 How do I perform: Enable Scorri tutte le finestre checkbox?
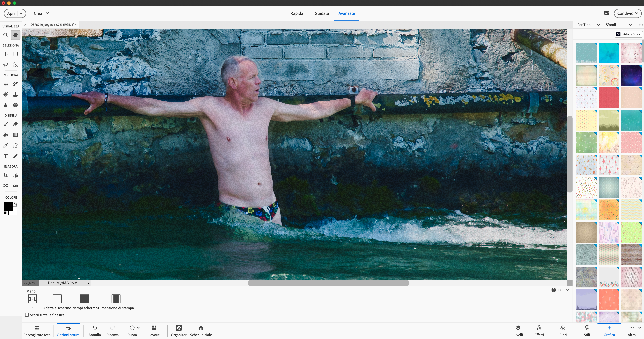point(27,315)
